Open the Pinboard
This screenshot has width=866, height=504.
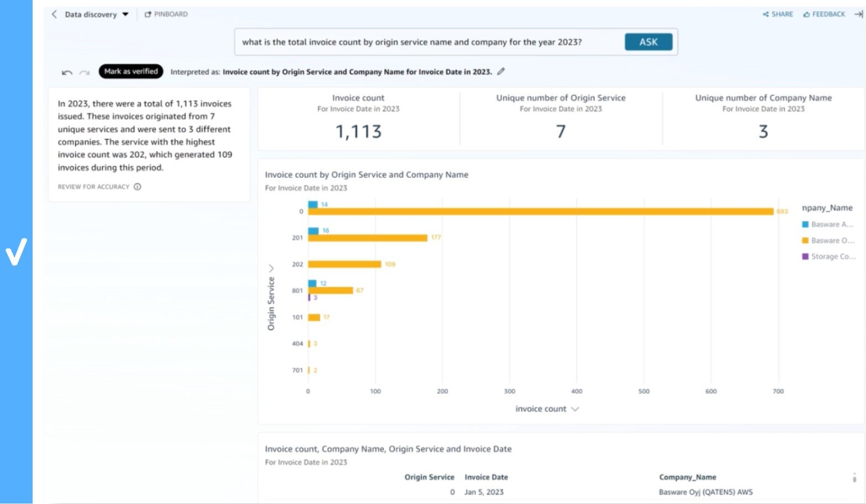pos(166,14)
